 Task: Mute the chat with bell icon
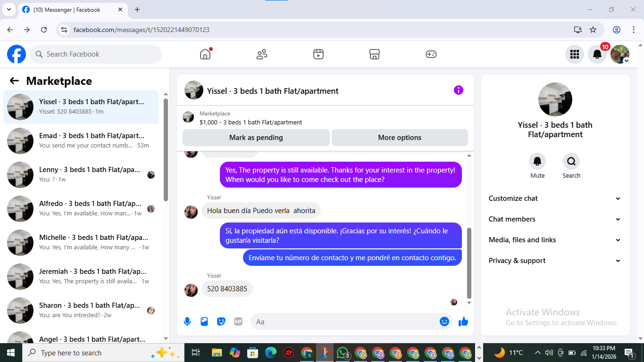click(537, 162)
